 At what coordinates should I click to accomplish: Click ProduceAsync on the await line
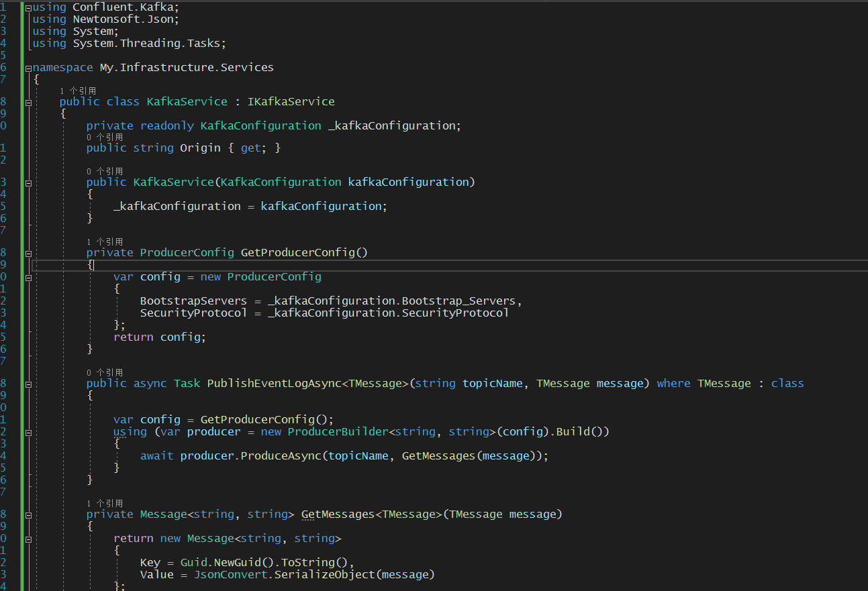281,456
